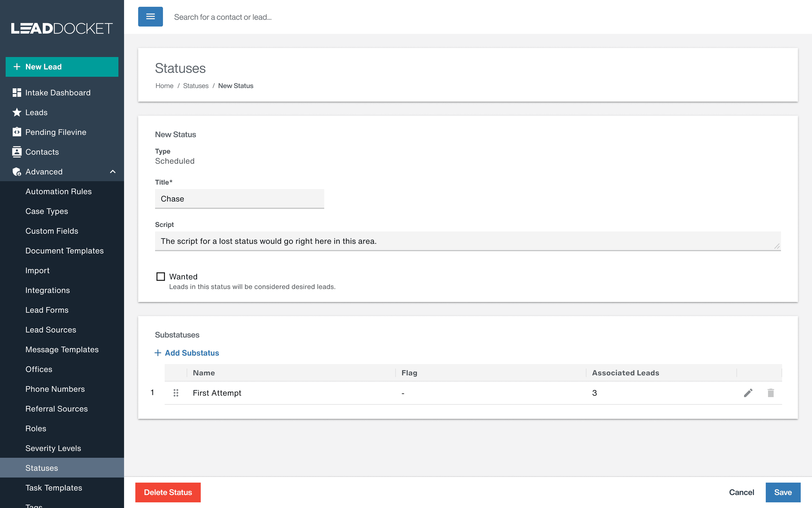Click the plus icon beside Add Substatus

pos(158,353)
